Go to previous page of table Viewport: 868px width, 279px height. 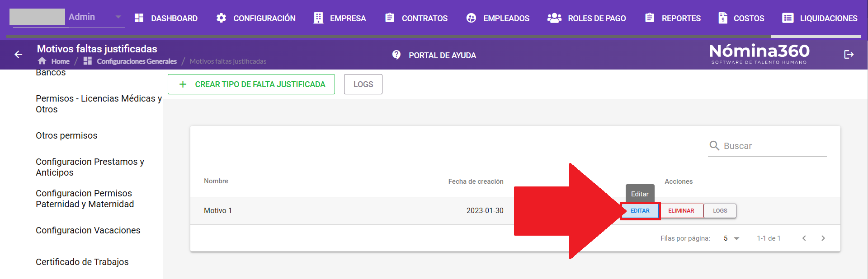click(x=804, y=238)
